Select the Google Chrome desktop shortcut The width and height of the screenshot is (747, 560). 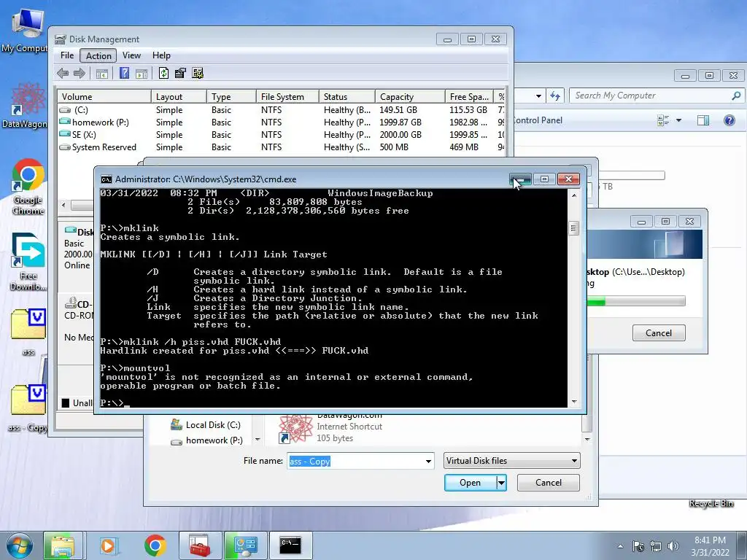click(x=28, y=187)
